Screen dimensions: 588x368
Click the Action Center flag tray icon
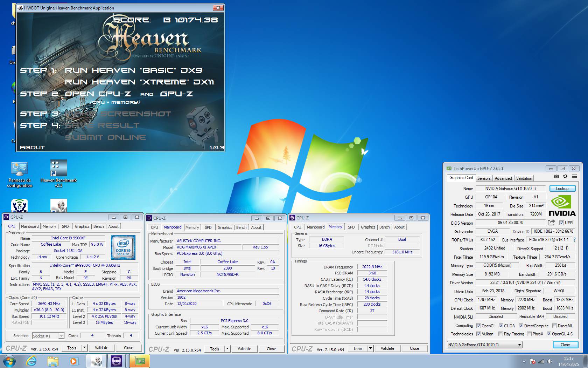pyautogui.click(x=532, y=361)
